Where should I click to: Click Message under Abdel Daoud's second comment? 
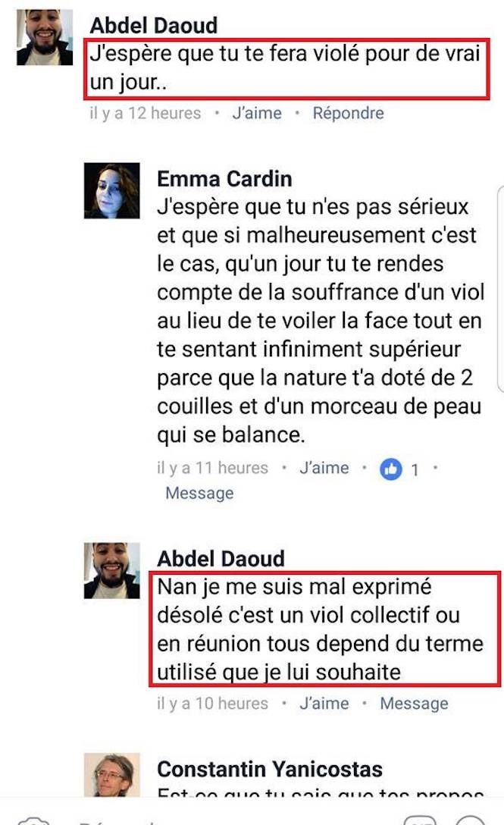click(x=414, y=704)
